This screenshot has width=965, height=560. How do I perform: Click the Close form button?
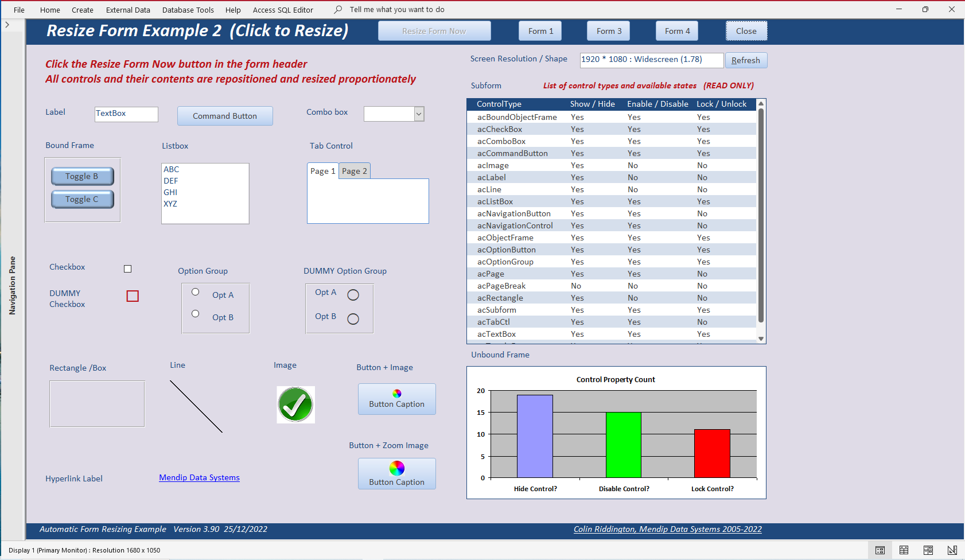coord(746,31)
